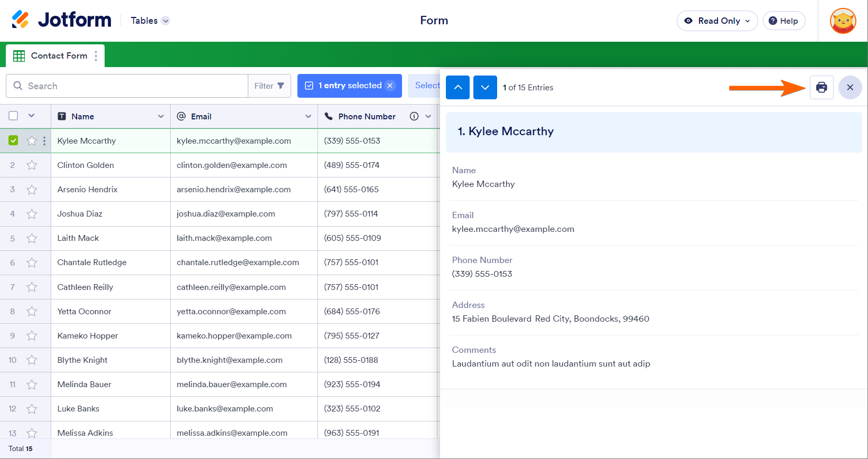Open row options for Kylee Mccarthy
The height and width of the screenshot is (459, 868).
44,141
